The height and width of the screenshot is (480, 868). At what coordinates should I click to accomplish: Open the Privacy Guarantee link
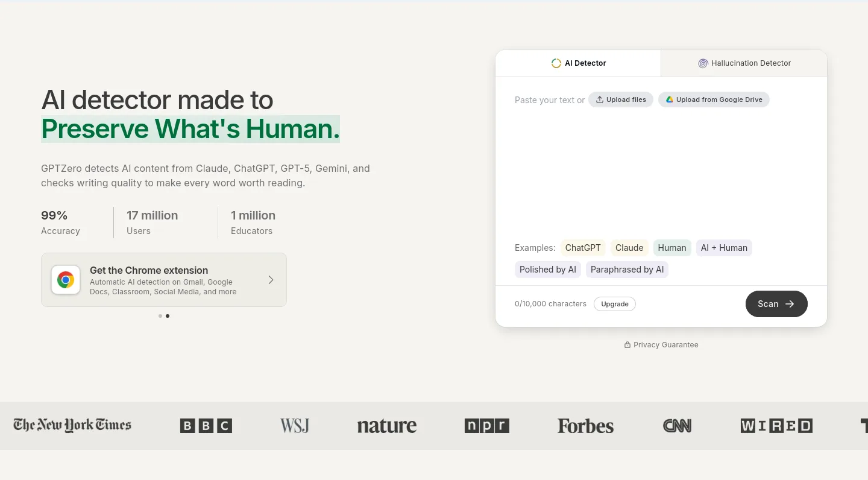click(661, 345)
